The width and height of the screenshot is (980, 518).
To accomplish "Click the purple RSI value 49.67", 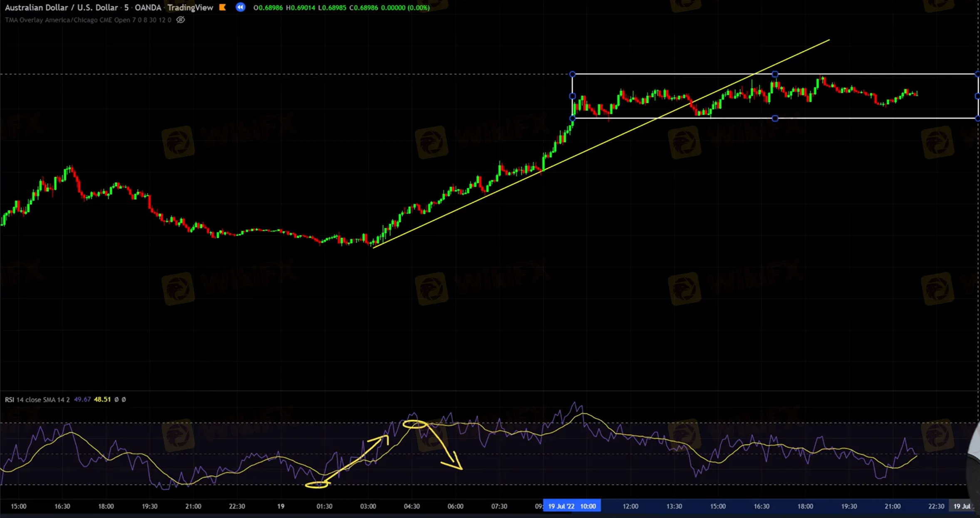I will pyautogui.click(x=82, y=399).
